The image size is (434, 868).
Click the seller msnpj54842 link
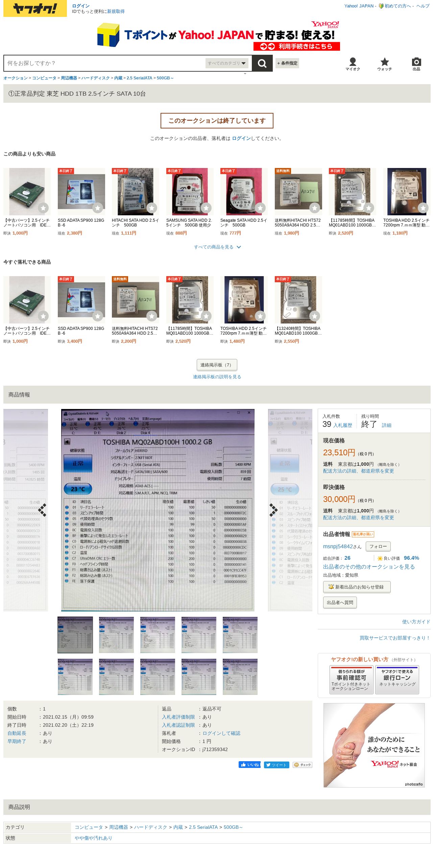tap(338, 546)
